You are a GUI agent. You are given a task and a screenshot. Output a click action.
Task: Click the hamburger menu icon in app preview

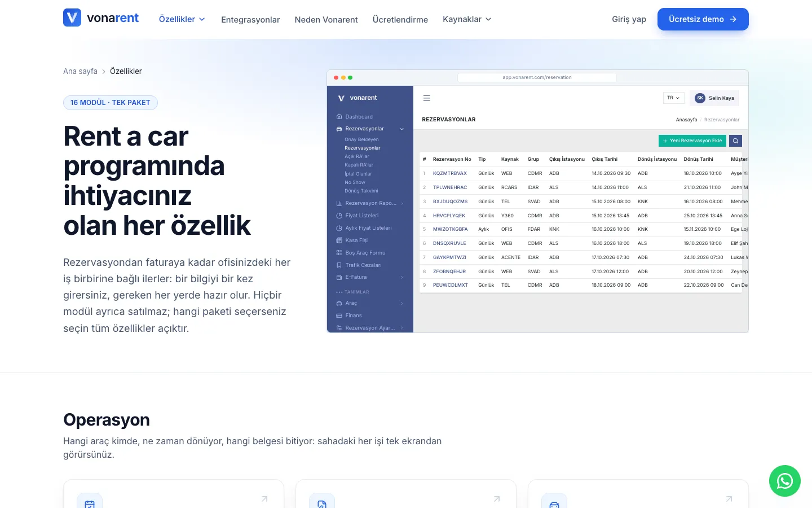427,98
